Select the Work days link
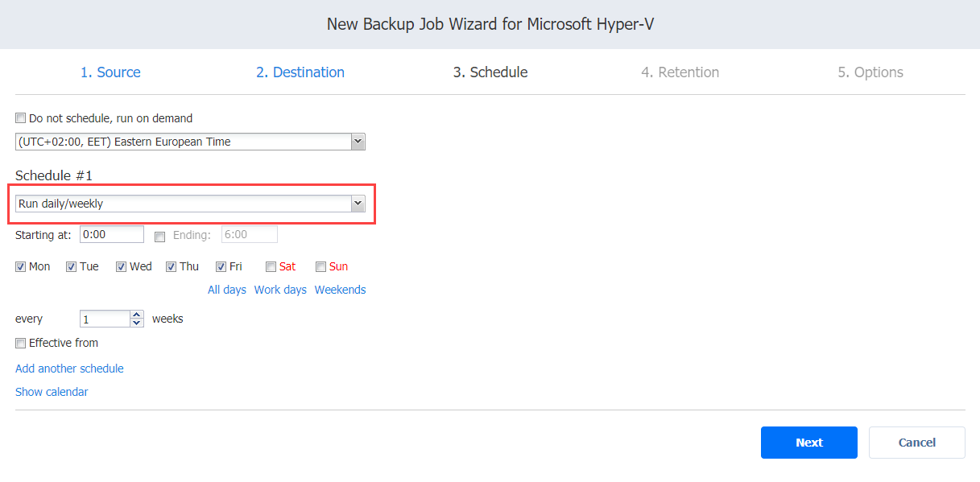The image size is (980, 482). [280, 290]
